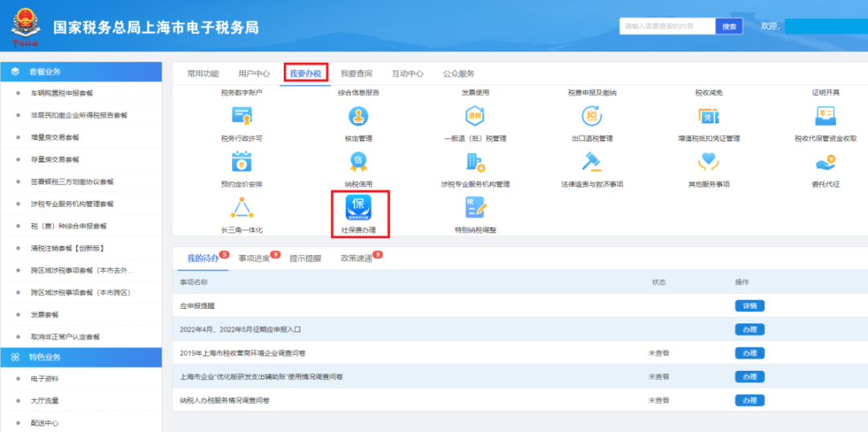Open 配送中心 under 特色业务

(x=45, y=422)
